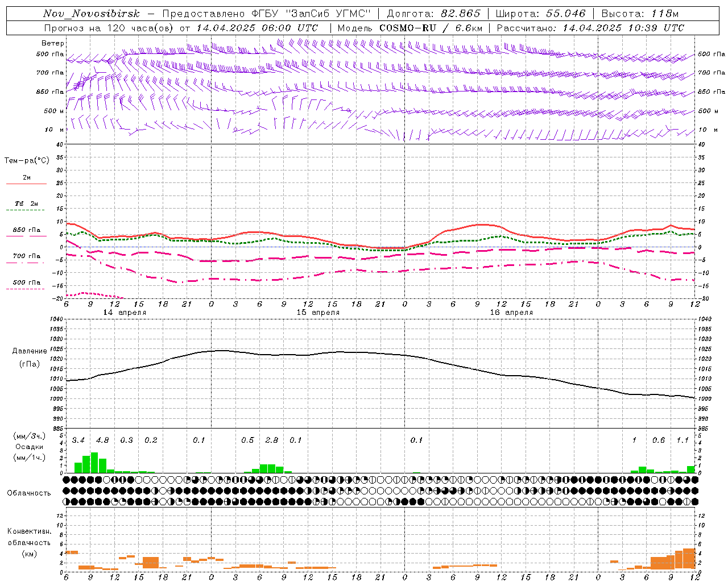The height and width of the screenshot is (582, 728).
Task: Click the (мм/3ч.) precipitation unit label
Action: coord(30,436)
